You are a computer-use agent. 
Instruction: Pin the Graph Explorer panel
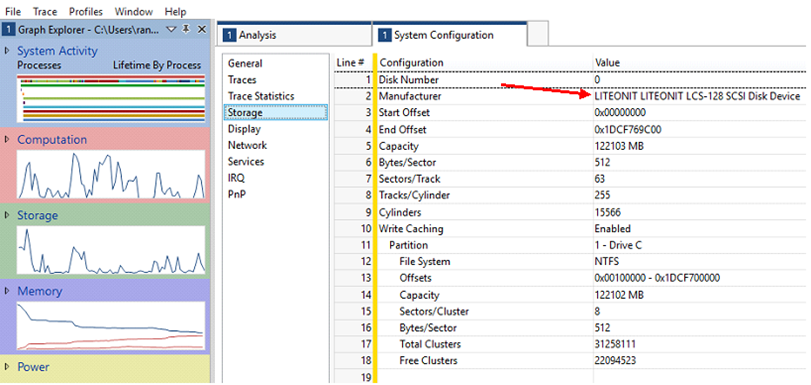point(186,29)
